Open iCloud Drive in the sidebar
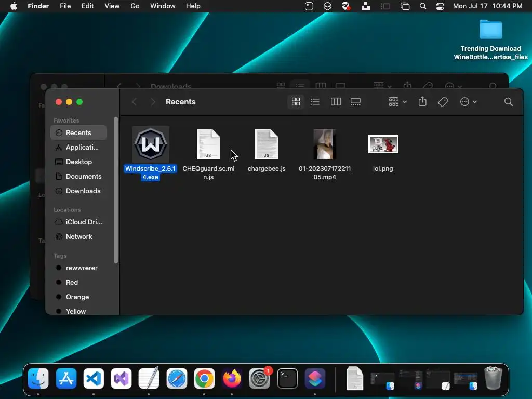 [78, 222]
